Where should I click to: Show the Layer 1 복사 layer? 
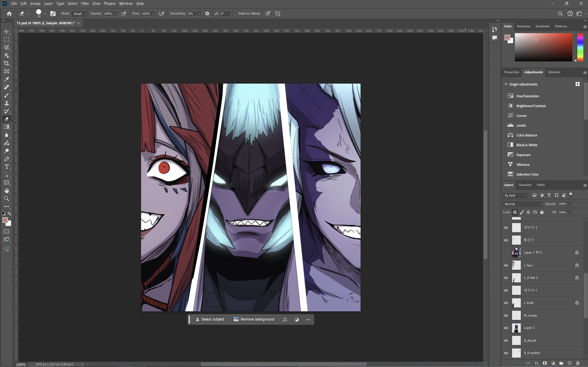click(506, 253)
